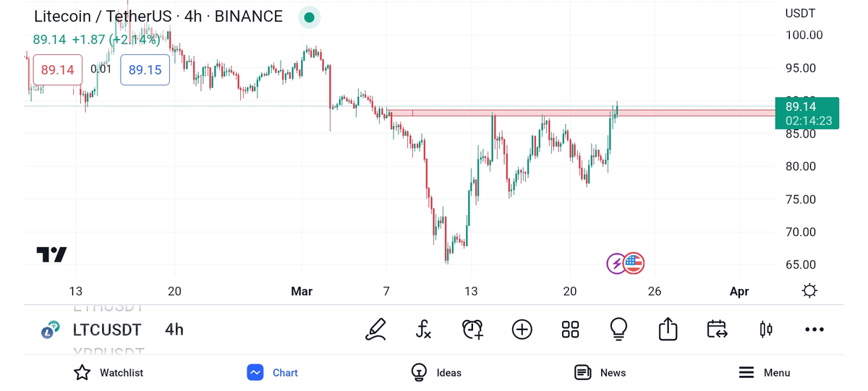This screenshot has height=391, width=868.
Task: Open the ideas lightbulb in toolbar
Action: click(x=618, y=329)
